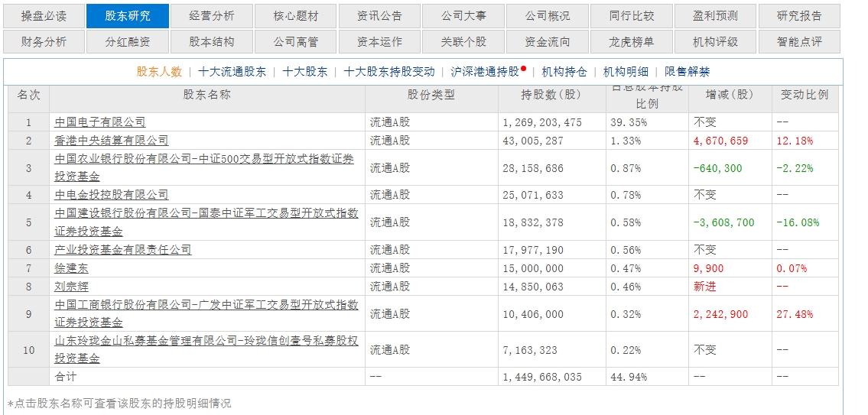Jump to 十大流通股东 section
Viewport: 868px width, 415px height.
[x=232, y=71]
